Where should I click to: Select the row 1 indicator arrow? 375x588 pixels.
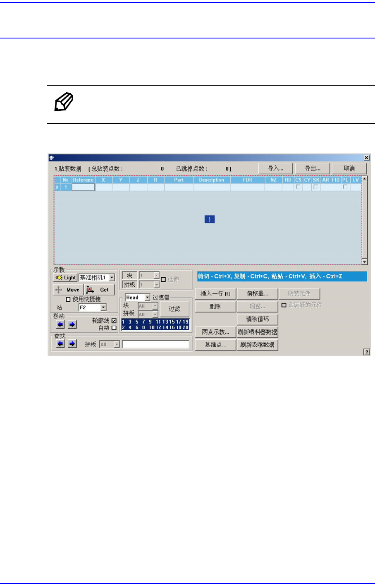click(57, 187)
